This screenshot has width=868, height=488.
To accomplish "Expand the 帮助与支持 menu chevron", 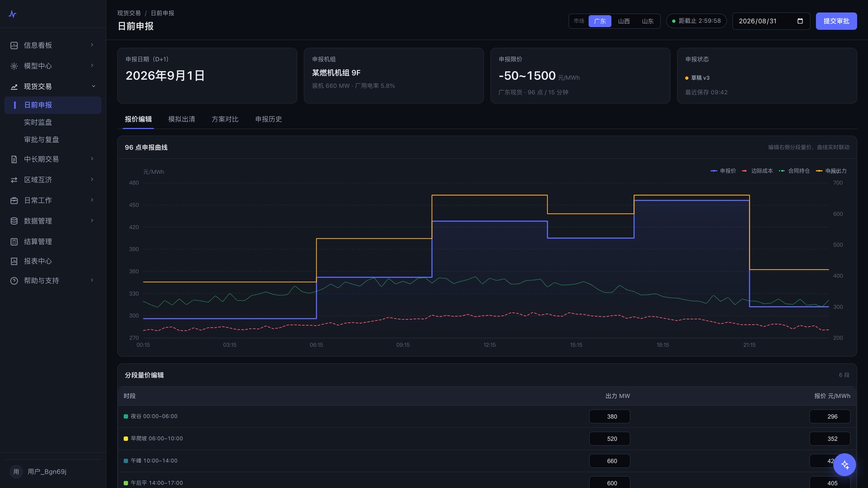I will pos(92,280).
